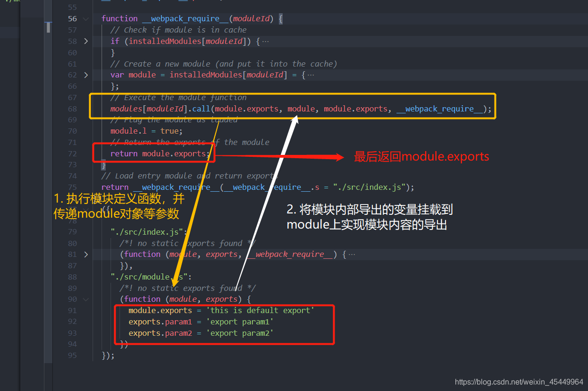Click the ellipsis placeholder on line 58
Image resolution: width=588 pixels, height=391 pixels.
coord(265,41)
